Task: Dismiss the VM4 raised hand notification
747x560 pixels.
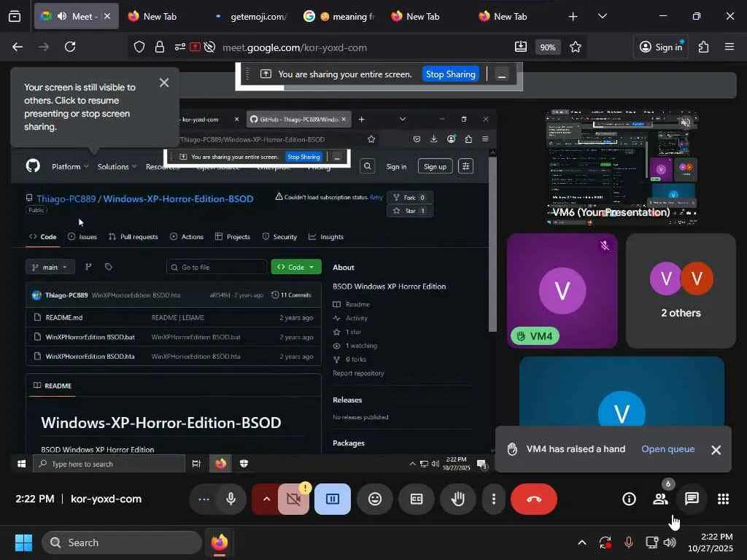Action: click(716, 450)
